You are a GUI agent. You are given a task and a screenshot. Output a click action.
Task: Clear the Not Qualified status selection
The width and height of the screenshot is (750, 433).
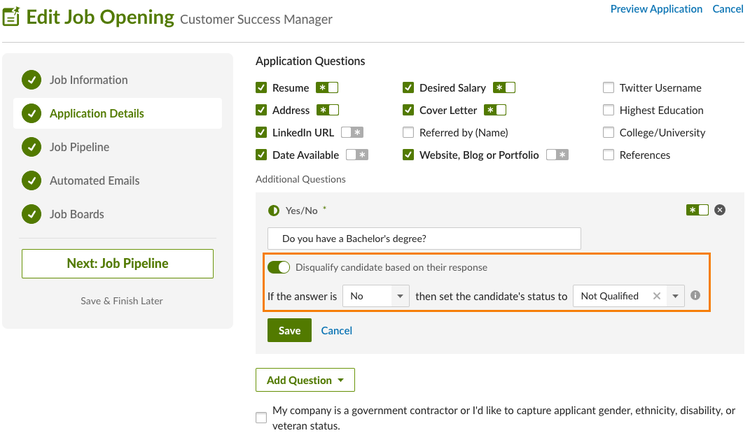click(657, 296)
